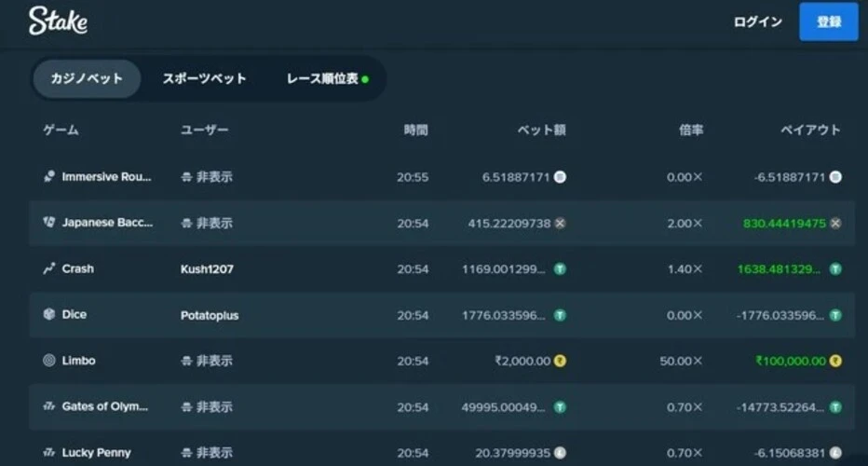Click the ユーザー column header
Image resolution: width=868 pixels, height=466 pixels.
click(204, 130)
